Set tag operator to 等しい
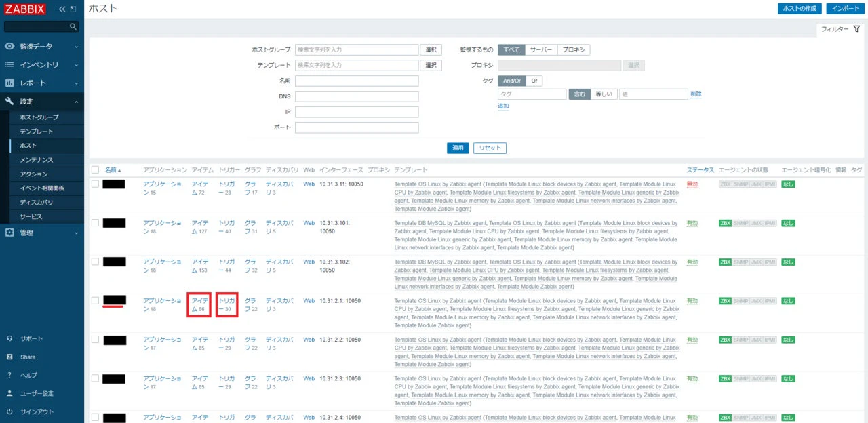 click(x=604, y=94)
